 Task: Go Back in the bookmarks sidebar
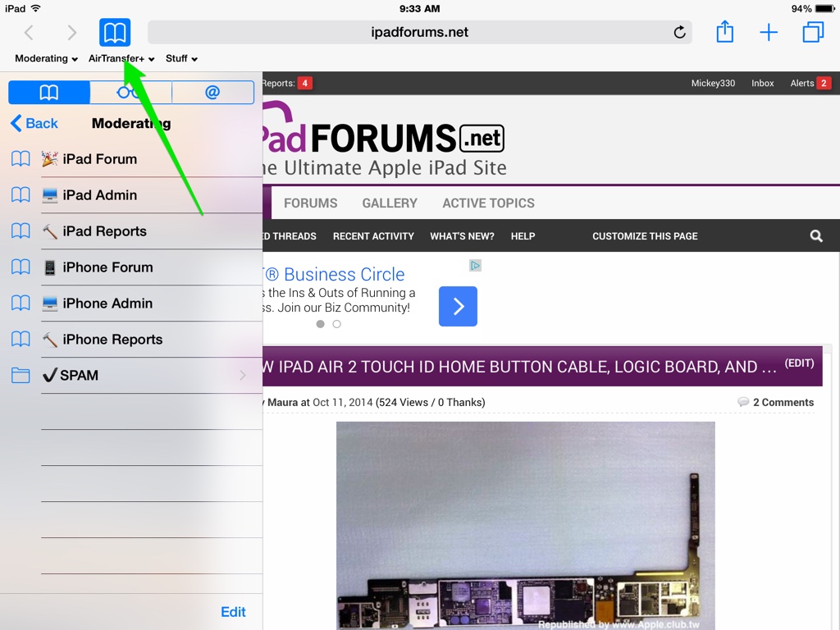click(34, 123)
